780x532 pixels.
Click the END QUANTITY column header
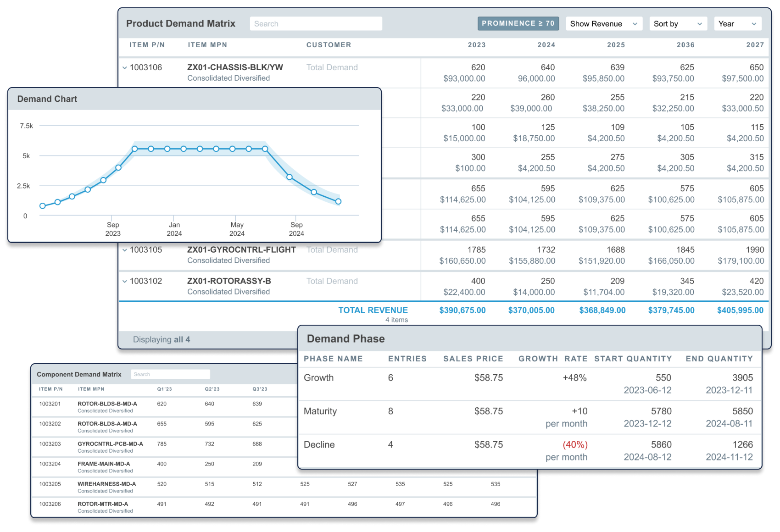[x=719, y=359]
